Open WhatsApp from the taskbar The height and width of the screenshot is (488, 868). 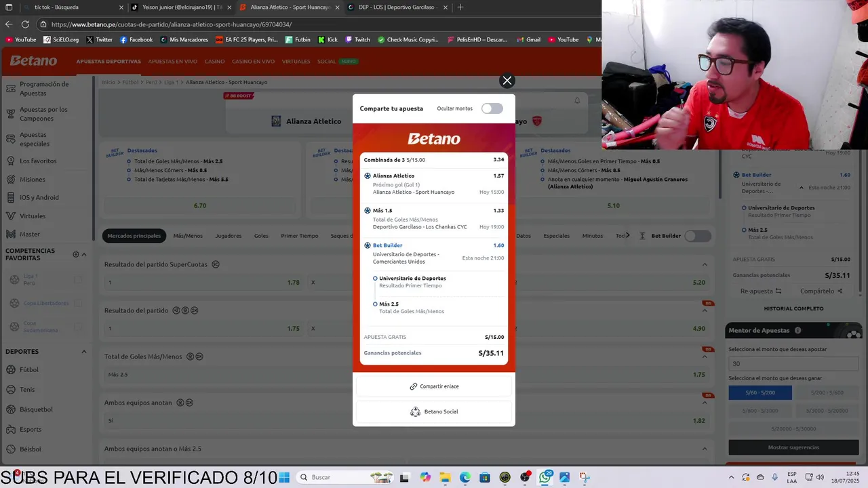[x=545, y=477]
